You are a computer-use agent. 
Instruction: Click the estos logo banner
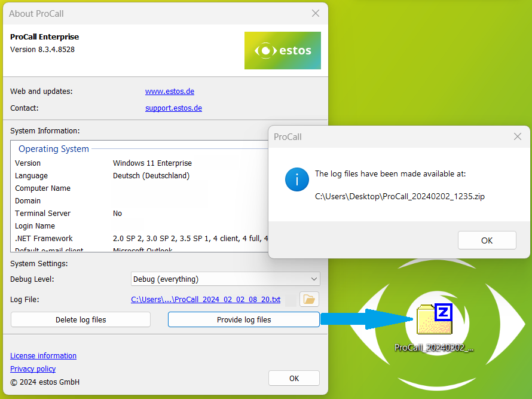pos(282,50)
